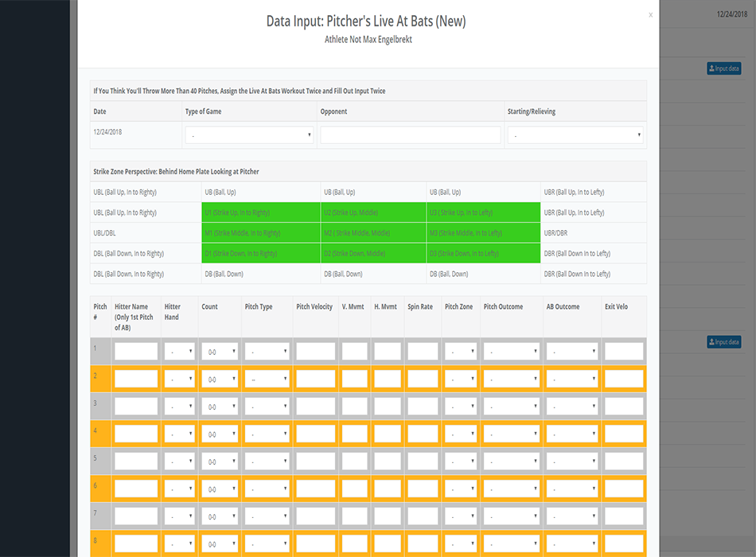Open the Pitch Outcome dropdown in row 2
Image resolution: width=756 pixels, height=557 pixels.
click(512, 379)
